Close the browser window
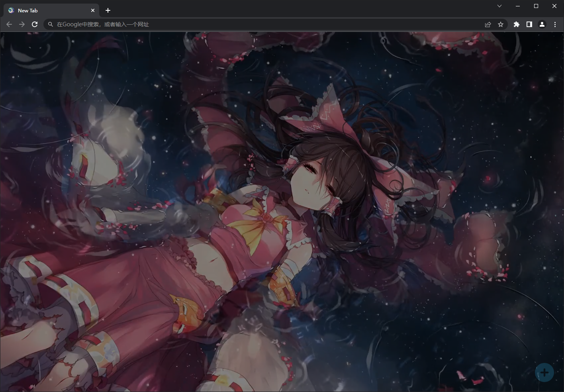Image resolution: width=564 pixels, height=392 pixels. (x=554, y=6)
